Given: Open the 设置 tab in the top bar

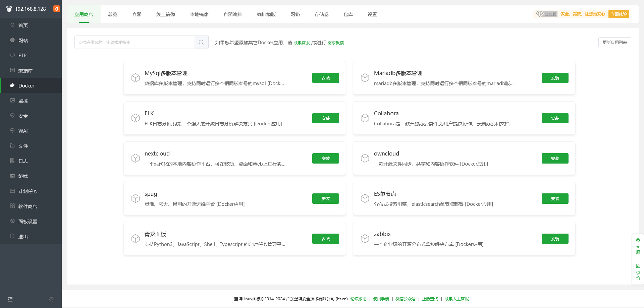Looking at the screenshot, I should (x=372, y=14).
